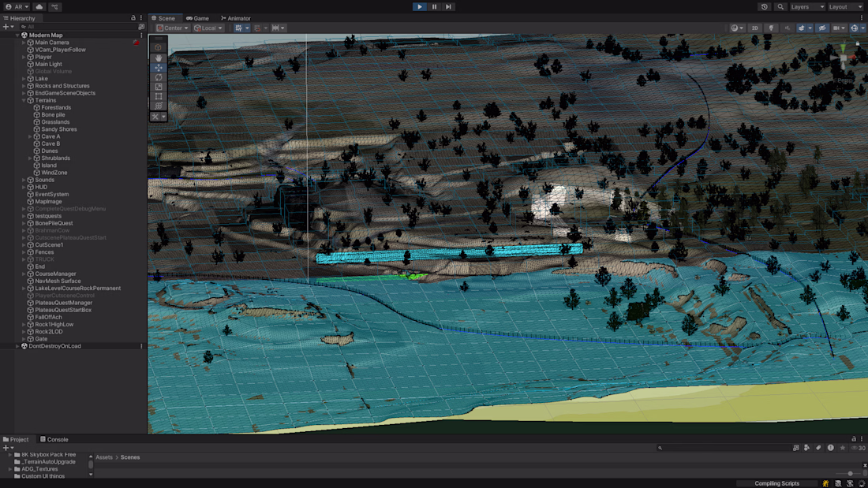The width and height of the screenshot is (868, 488).
Task: Open Scene view options kebab menu
Action: 862,17
